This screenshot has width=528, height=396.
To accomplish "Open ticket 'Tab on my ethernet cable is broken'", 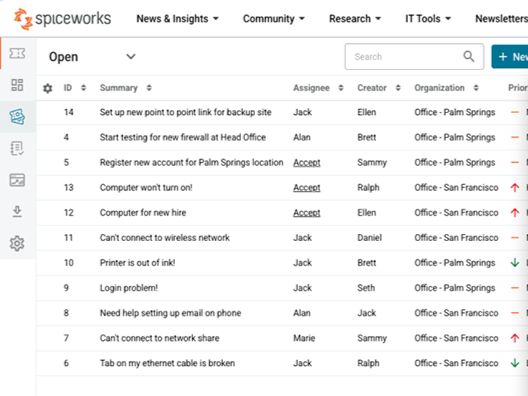I will [x=167, y=363].
